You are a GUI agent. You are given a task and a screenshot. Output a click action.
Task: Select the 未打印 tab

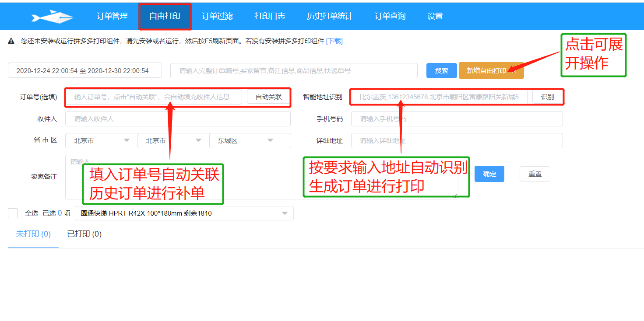tap(33, 234)
